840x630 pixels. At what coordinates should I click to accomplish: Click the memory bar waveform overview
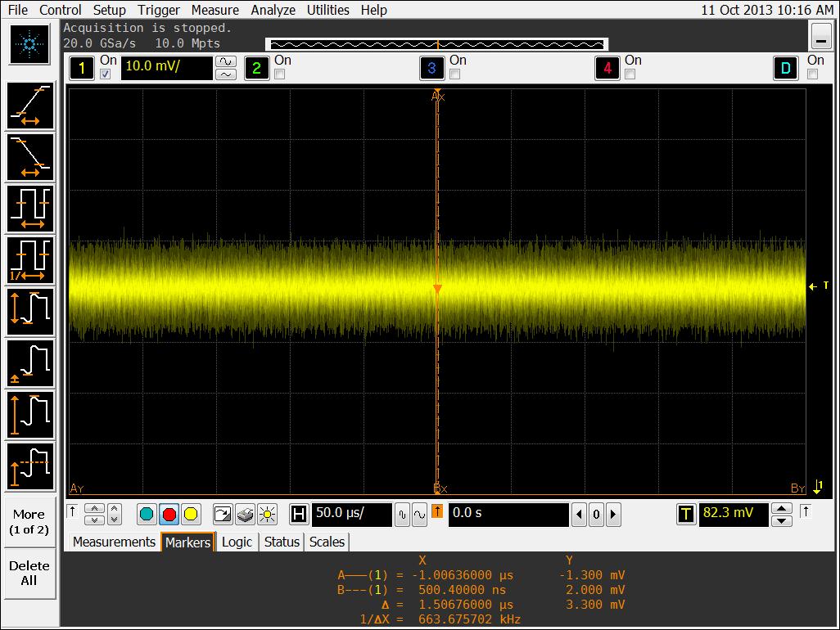(437, 44)
